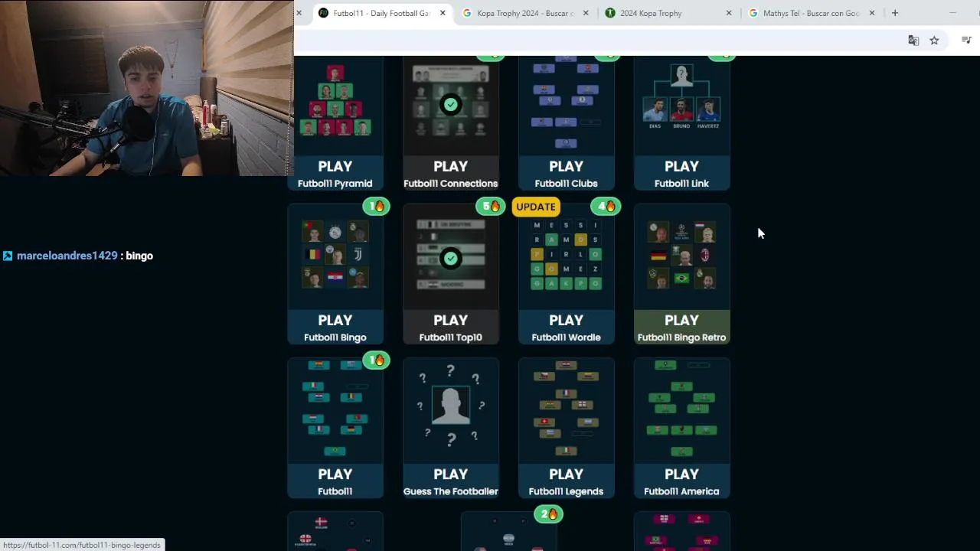Close the Kopa Trophy 2024 Google tab
980x551 pixels.
[x=586, y=13]
